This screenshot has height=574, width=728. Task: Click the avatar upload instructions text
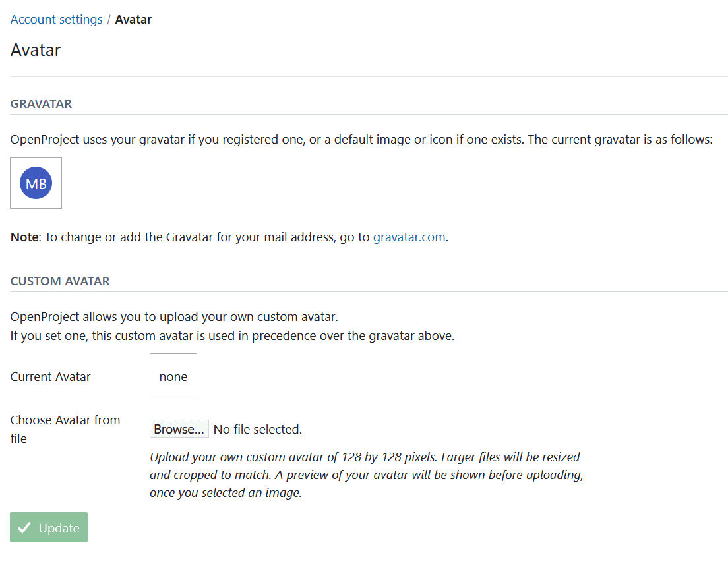pyautogui.click(x=366, y=474)
